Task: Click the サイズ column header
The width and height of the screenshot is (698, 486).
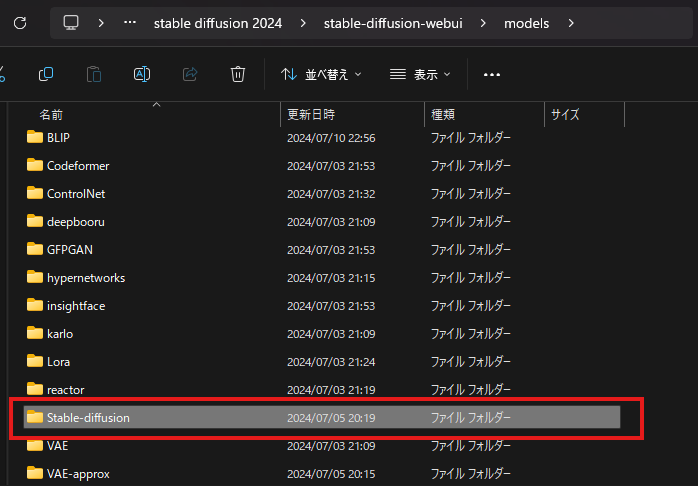Action: point(565,115)
